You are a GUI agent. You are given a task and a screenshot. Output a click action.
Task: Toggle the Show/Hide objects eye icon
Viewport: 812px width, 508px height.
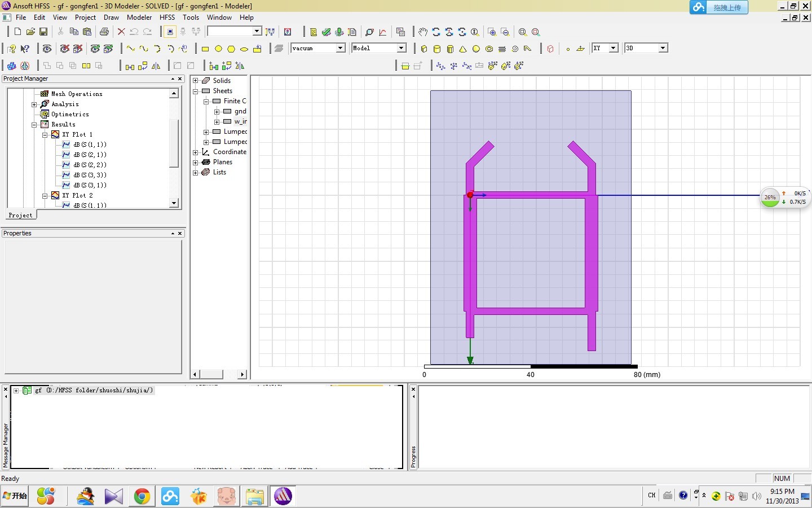[47, 49]
